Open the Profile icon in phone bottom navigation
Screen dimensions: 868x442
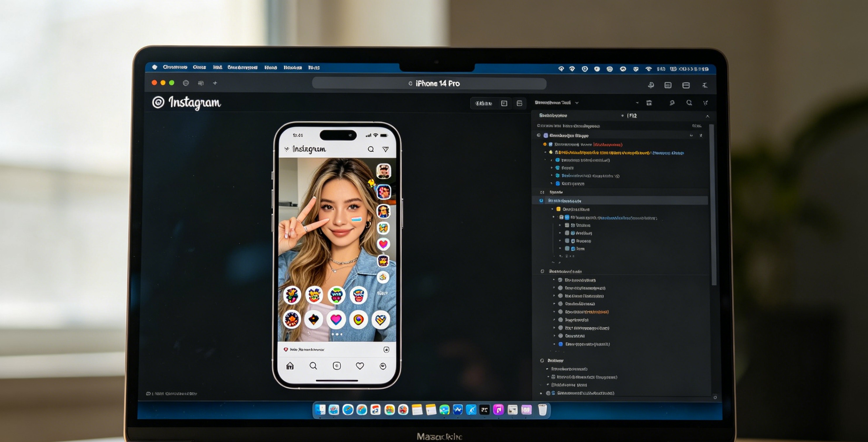click(383, 366)
